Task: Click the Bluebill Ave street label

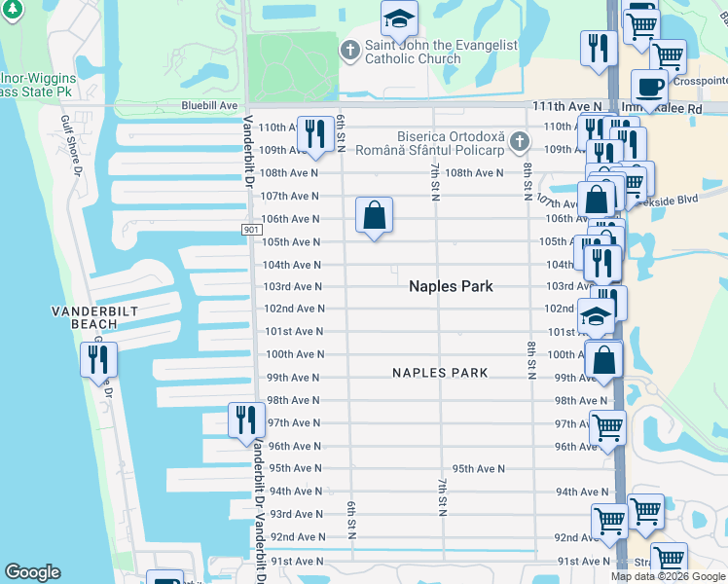Action: (x=209, y=106)
